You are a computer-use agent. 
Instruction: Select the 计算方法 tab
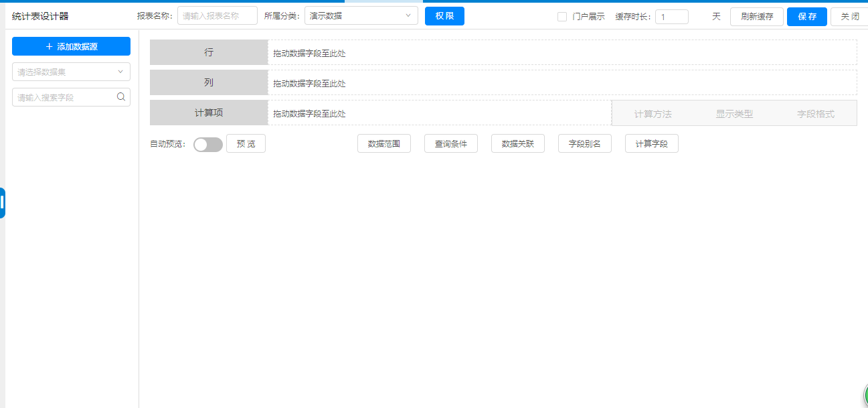[x=653, y=114]
